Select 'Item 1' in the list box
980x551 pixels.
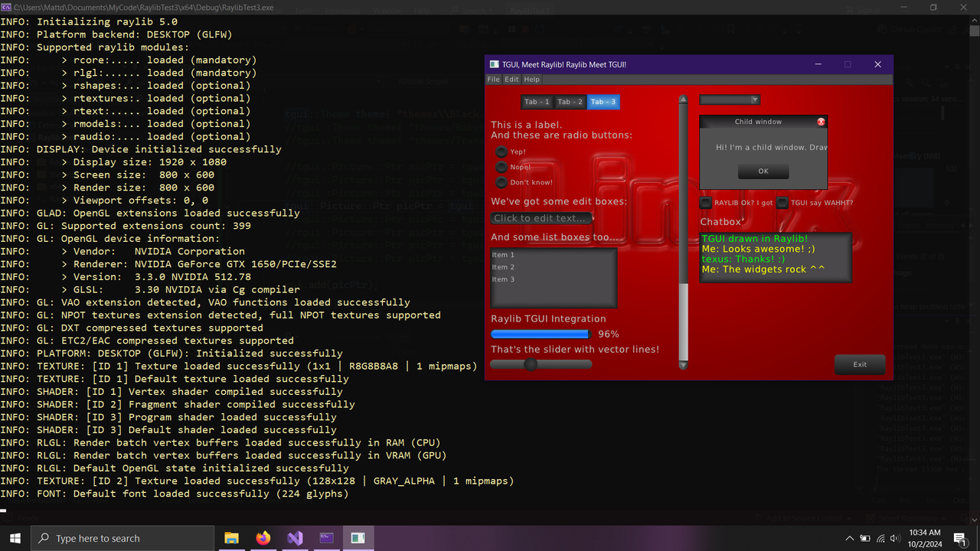554,255
